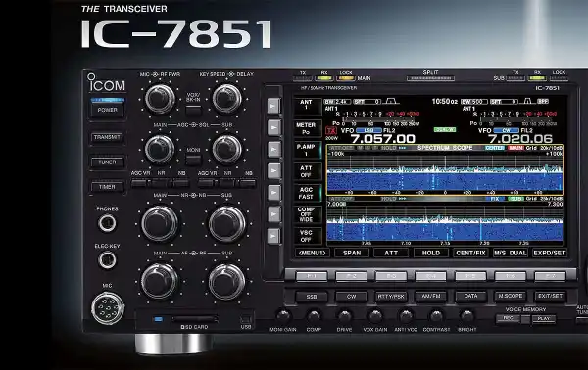This screenshot has height=370, width=588.
Task: Click the KEY SPEED / DELAY knob
Action: click(227, 99)
